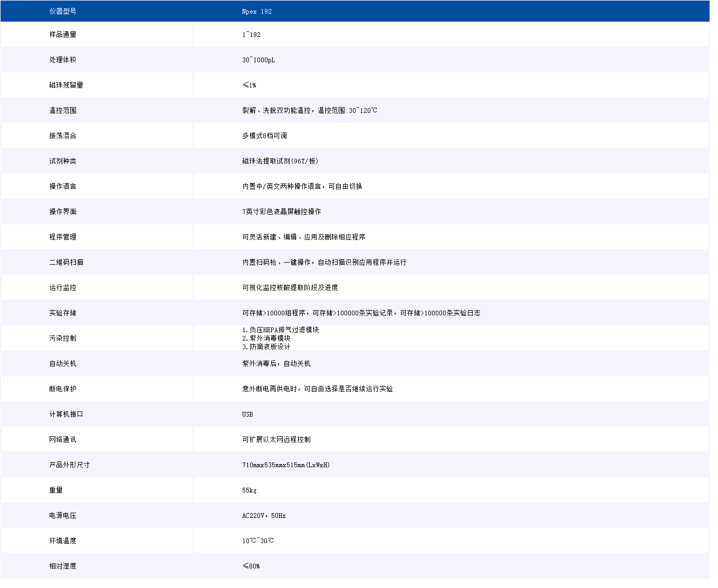This screenshot has height=588, width=718.
Task: Click the AC220V, 50Hz voltage value
Action: [x=264, y=515]
